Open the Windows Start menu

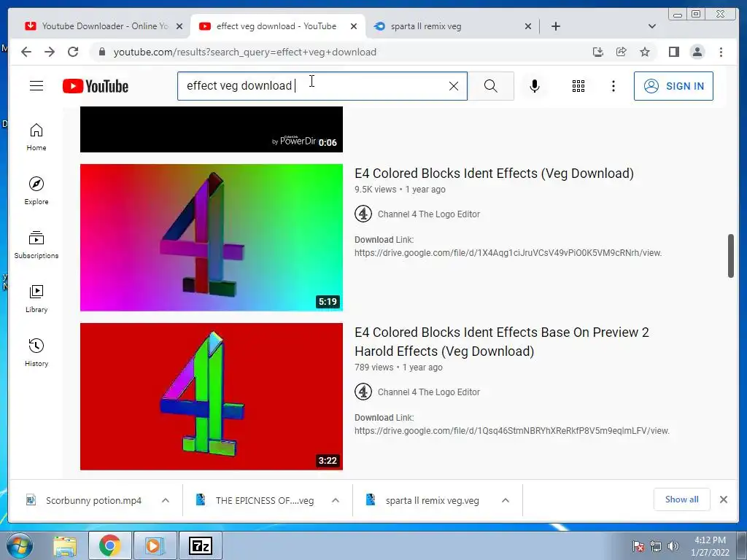[19, 545]
